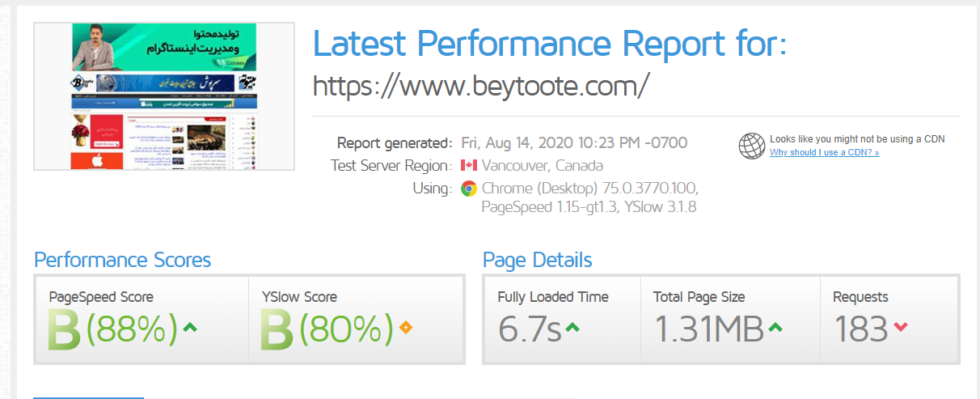The height and width of the screenshot is (399, 980).
Task: Click the 6.7s Fully Loaded Time value
Action: click(529, 329)
